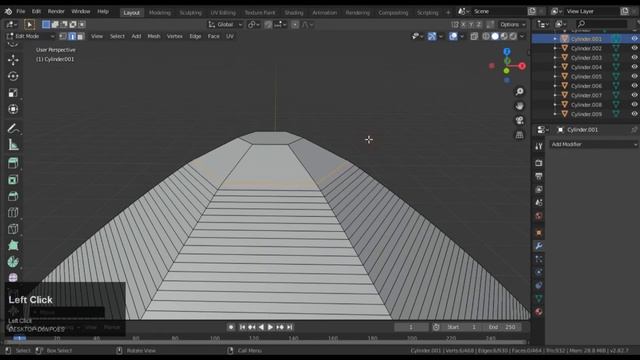Switch to Sculpting workspace tab
The width and height of the screenshot is (640, 360).
pos(191,13)
